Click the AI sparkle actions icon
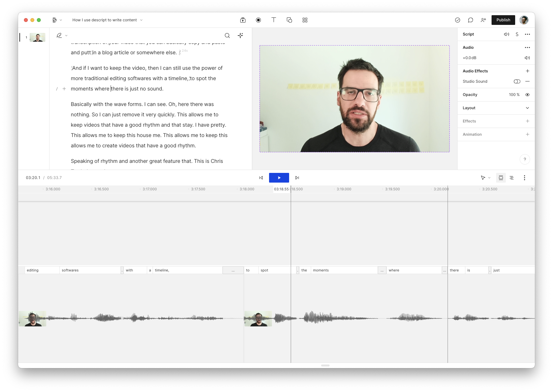 240,36
